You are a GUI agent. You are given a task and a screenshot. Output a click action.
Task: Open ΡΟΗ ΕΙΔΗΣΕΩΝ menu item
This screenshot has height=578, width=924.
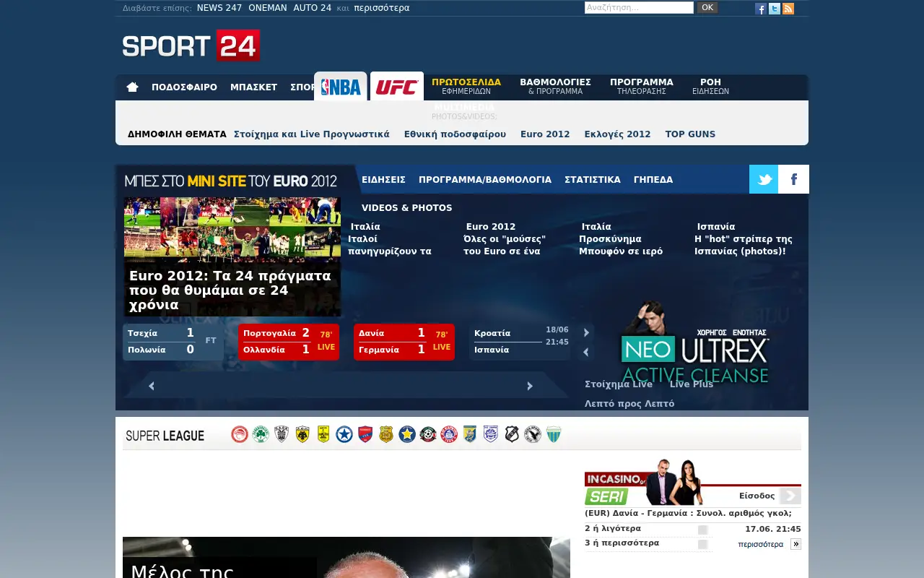point(710,87)
